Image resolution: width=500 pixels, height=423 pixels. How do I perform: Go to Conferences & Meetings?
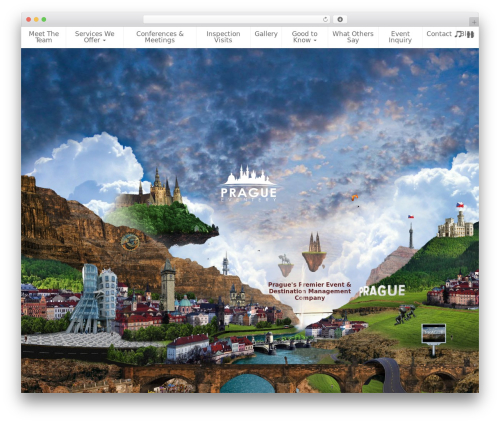[160, 37]
